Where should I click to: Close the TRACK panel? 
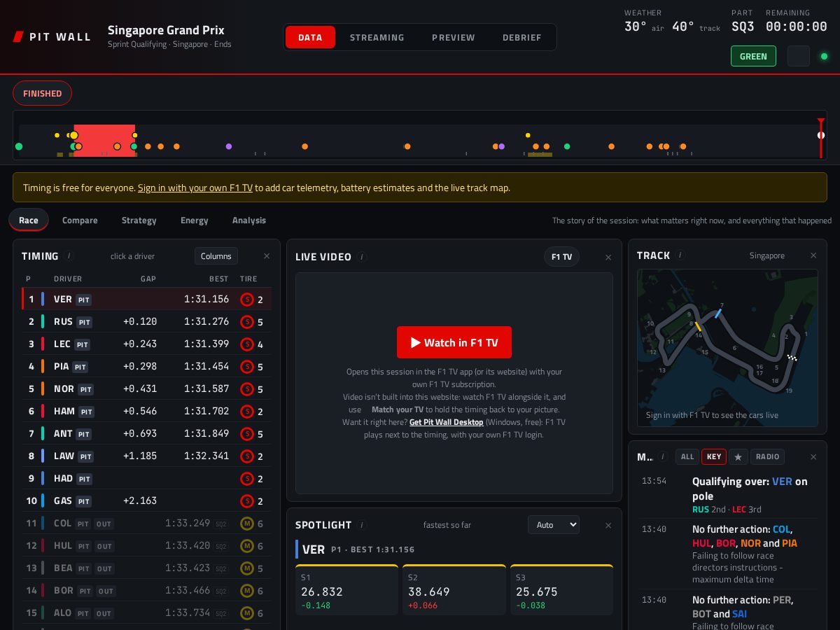[813, 255]
